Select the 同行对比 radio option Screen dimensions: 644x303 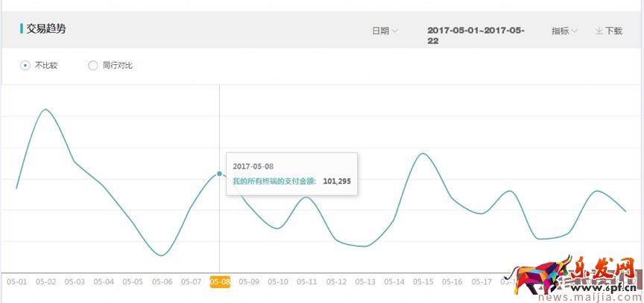(93, 66)
